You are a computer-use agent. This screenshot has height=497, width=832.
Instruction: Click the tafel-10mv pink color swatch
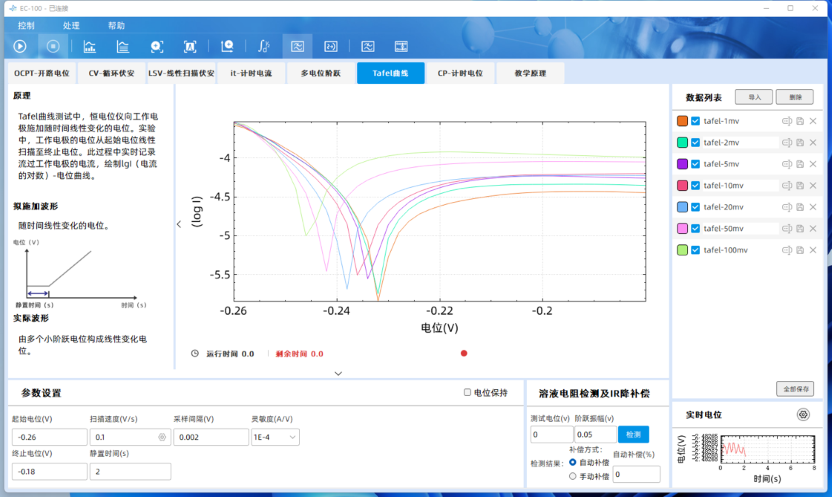[x=682, y=186]
